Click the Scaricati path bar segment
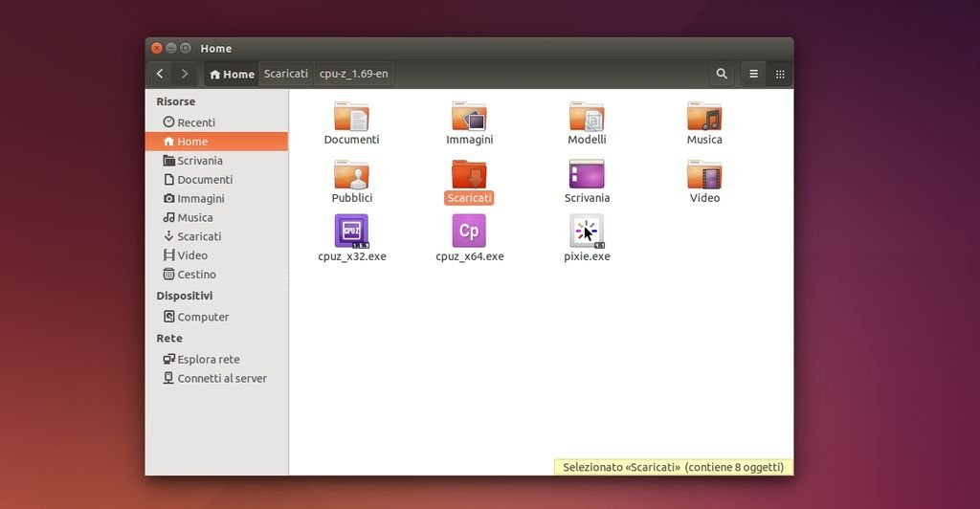980x509 pixels. pos(286,74)
